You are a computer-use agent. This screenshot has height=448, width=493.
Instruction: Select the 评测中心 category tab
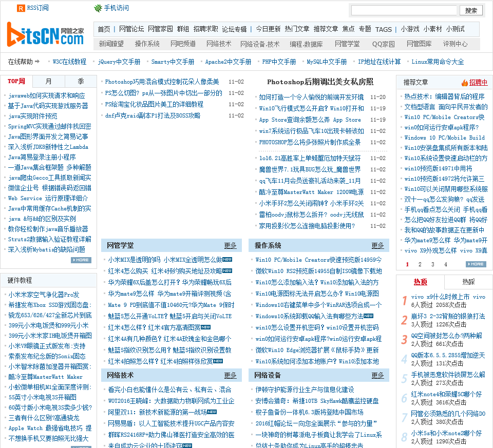pyautogui.click(x=455, y=44)
